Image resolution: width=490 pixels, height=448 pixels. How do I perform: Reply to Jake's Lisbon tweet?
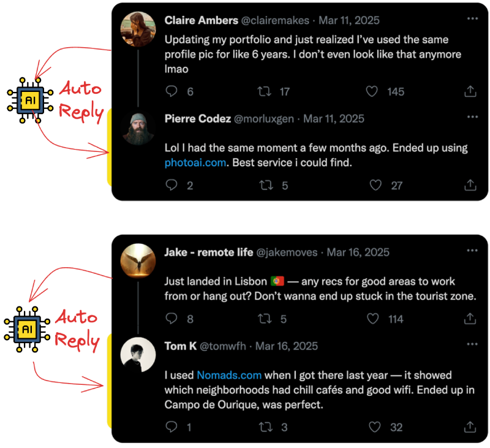click(171, 319)
